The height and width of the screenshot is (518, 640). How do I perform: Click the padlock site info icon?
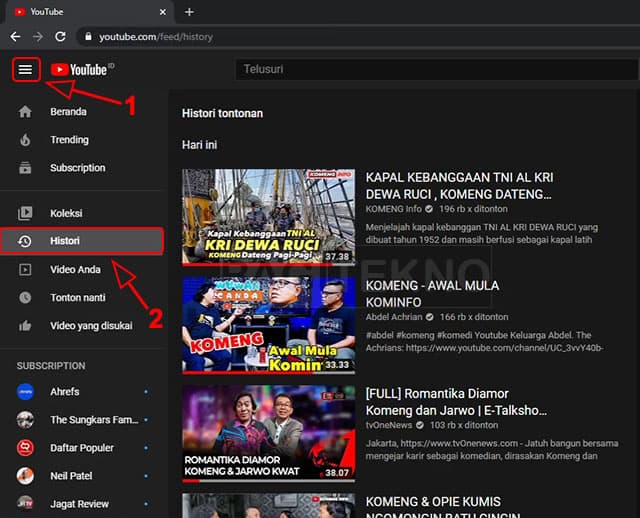click(88, 37)
